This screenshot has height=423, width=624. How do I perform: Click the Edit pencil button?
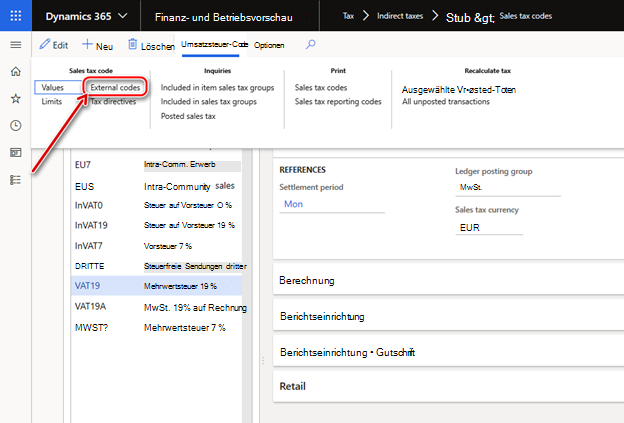[54, 45]
